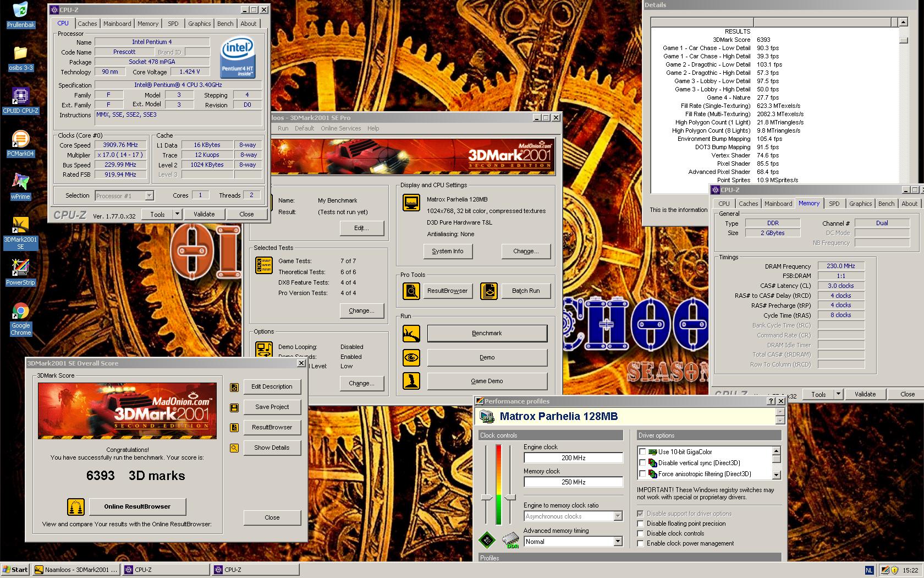Click the ResultBrowser magnifier icon in Pro Tools
The width and height of the screenshot is (924, 578).
click(x=411, y=291)
